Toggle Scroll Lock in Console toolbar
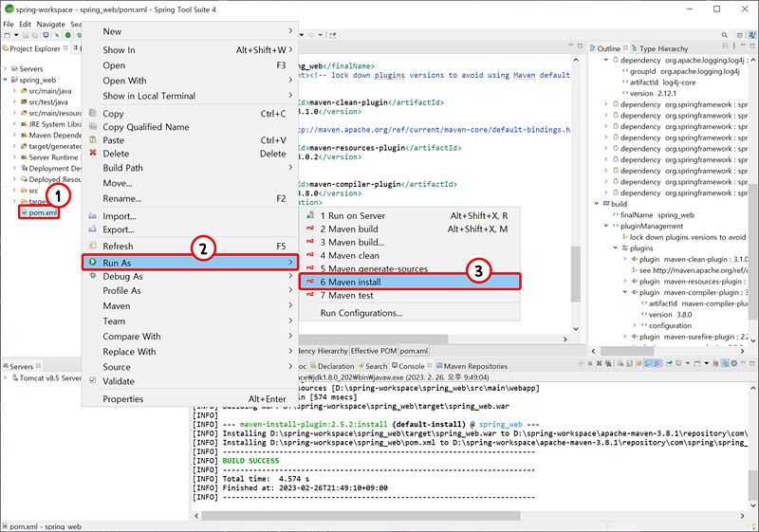Viewport: 759px width, 532px height. click(629, 363)
